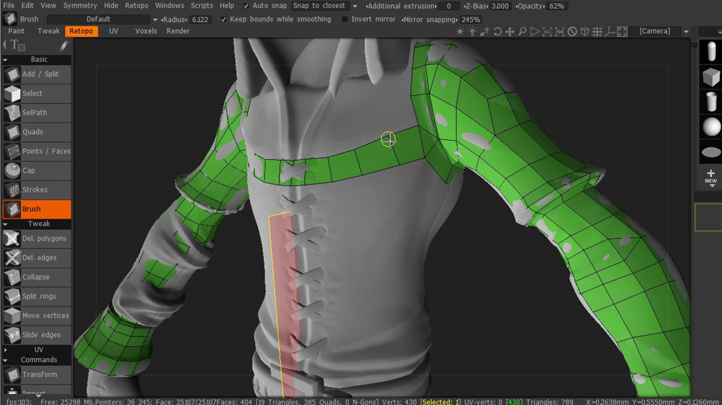Toggle the Auto snap checkbox

coord(246,6)
